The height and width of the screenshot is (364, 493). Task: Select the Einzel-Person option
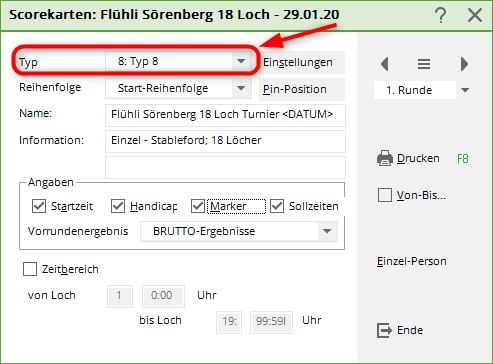[x=412, y=261]
